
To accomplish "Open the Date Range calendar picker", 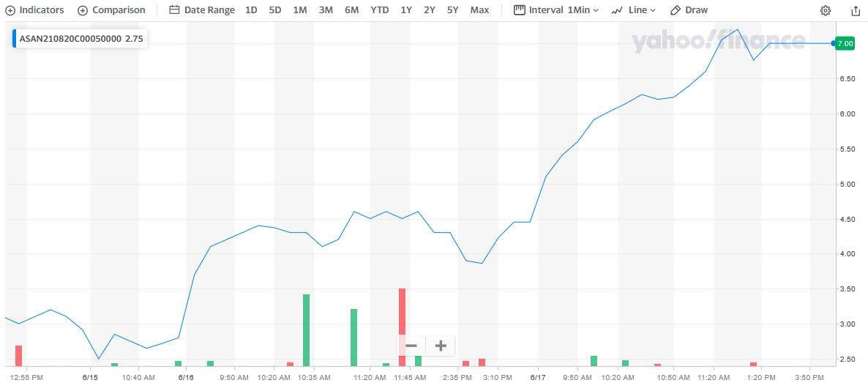I will (202, 10).
